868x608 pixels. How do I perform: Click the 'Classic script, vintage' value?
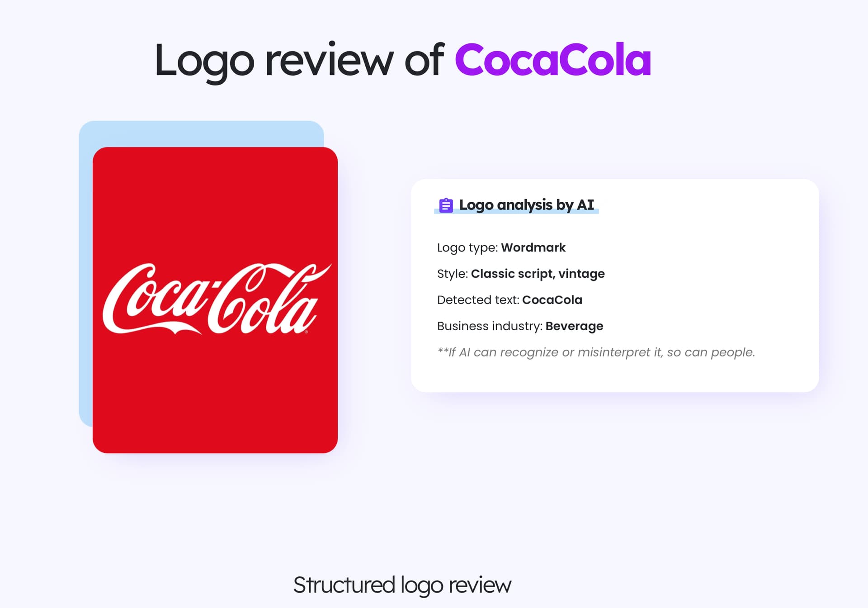point(538,274)
